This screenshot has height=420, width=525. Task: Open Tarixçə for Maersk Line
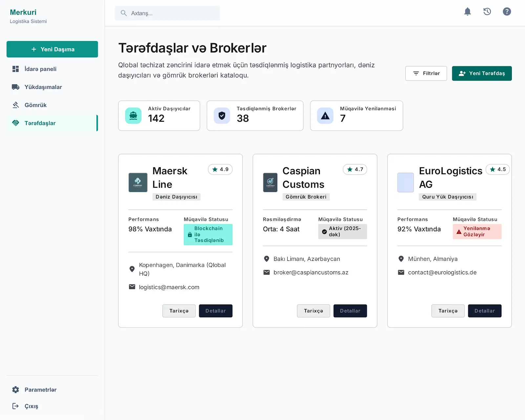(179, 311)
